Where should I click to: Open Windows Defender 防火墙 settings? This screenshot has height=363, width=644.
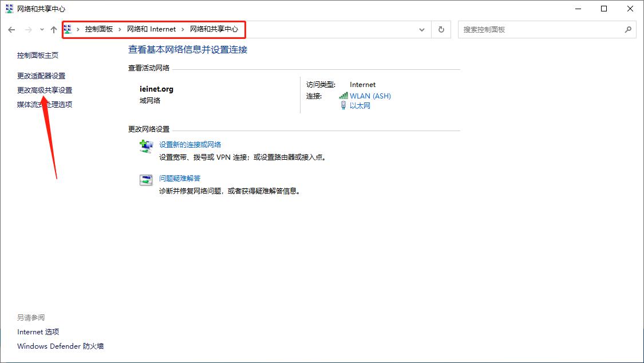60,346
